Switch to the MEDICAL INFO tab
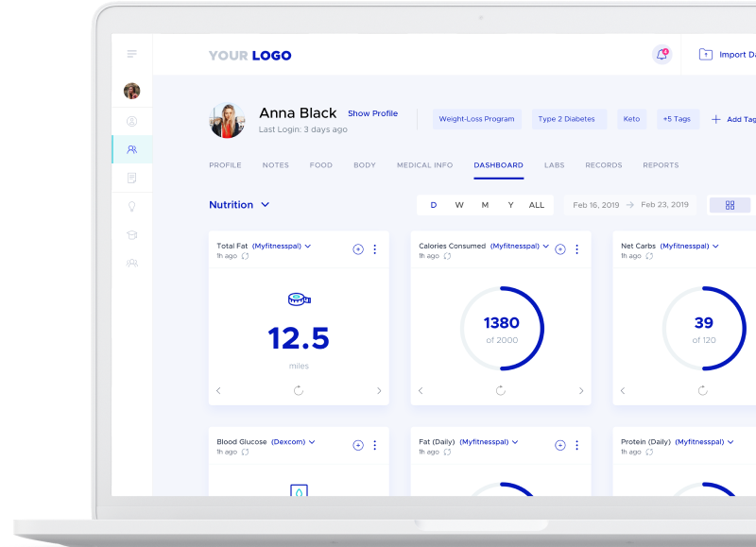Viewport: 756px width, 547px height. click(424, 165)
